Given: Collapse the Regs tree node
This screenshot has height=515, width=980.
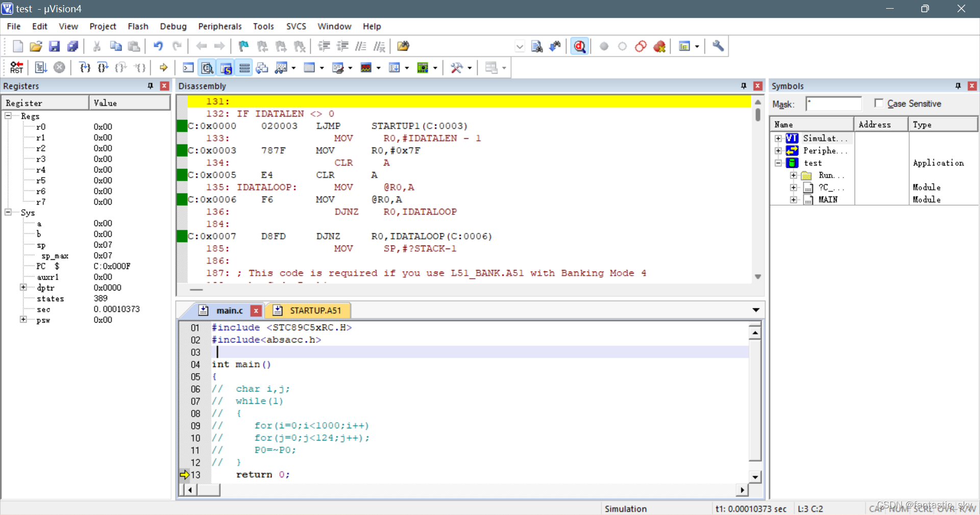Looking at the screenshot, I should 8,116.
